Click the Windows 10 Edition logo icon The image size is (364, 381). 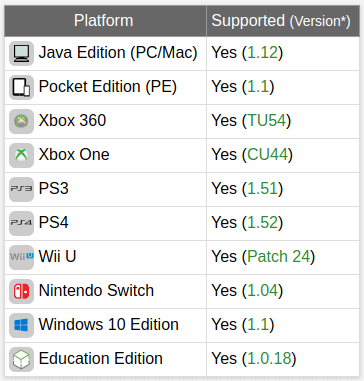[x=21, y=325]
